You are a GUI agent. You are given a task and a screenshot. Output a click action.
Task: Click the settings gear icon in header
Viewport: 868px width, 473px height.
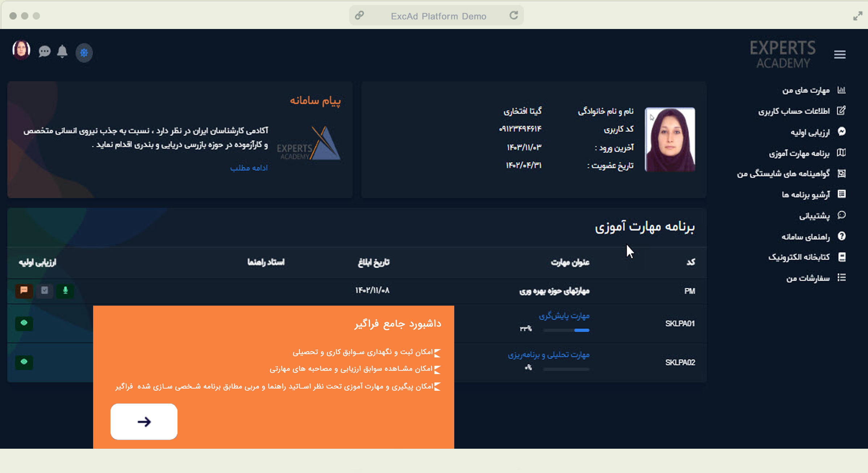[x=84, y=53]
